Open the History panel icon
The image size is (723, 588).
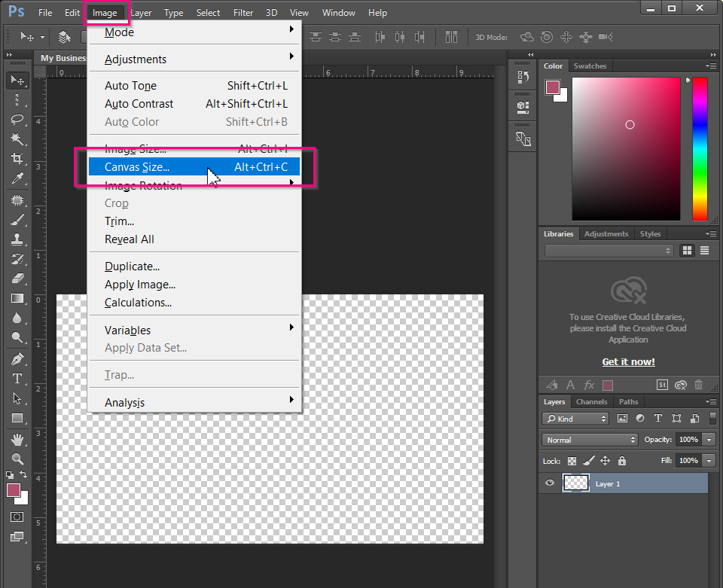click(523, 78)
